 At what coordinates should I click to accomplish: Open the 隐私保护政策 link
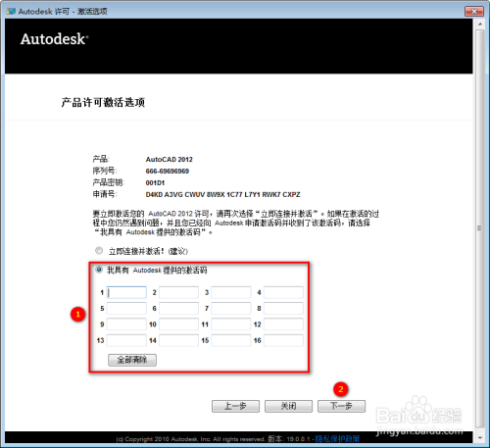pos(337,439)
